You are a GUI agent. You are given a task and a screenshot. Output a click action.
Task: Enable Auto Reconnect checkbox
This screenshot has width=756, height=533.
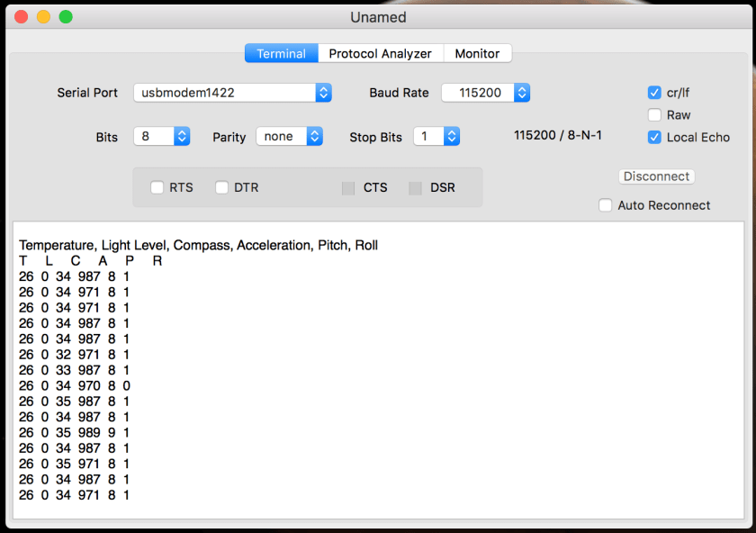click(x=606, y=205)
